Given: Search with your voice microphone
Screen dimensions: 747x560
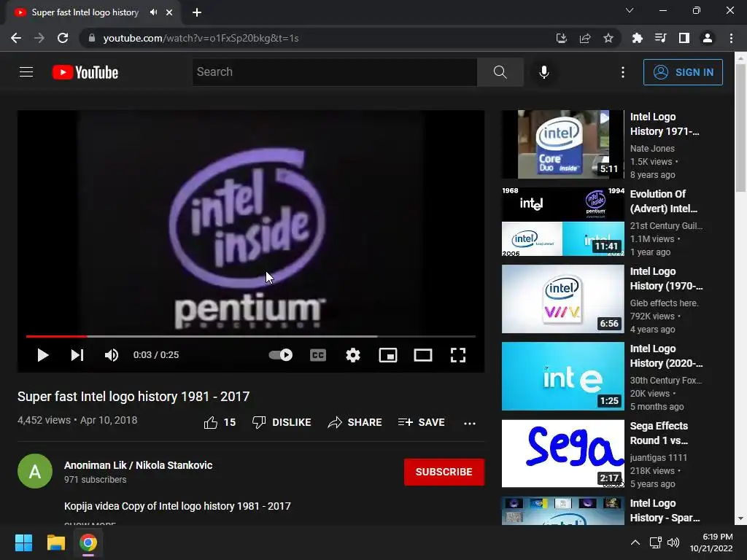Looking at the screenshot, I should pyautogui.click(x=544, y=72).
